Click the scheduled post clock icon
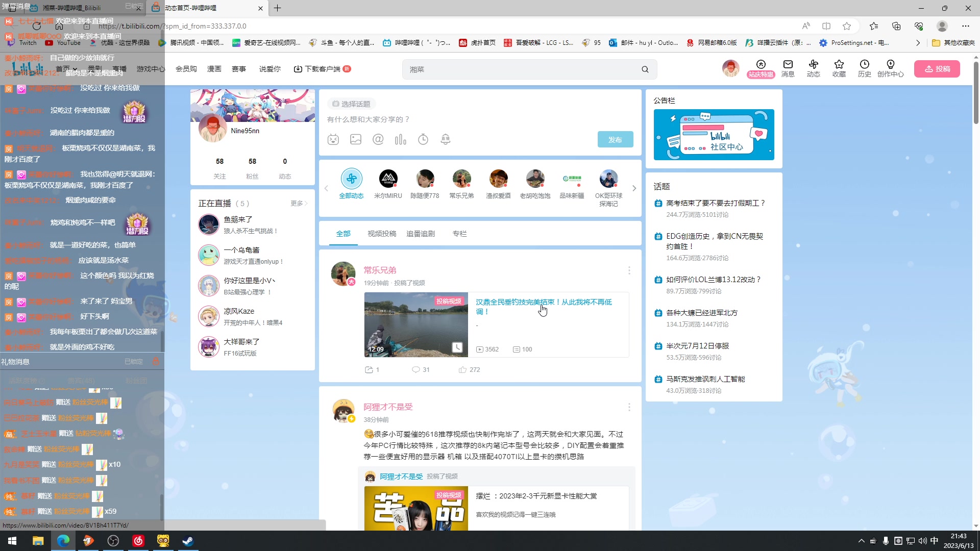 (423, 140)
